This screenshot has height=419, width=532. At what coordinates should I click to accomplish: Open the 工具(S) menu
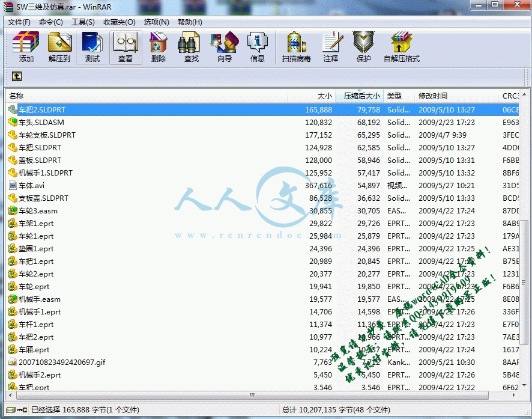(83, 22)
